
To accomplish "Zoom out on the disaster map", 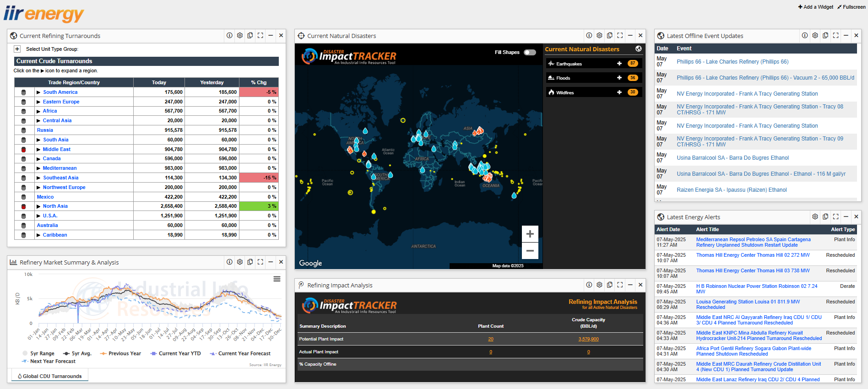I will click(x=530, y=251).
